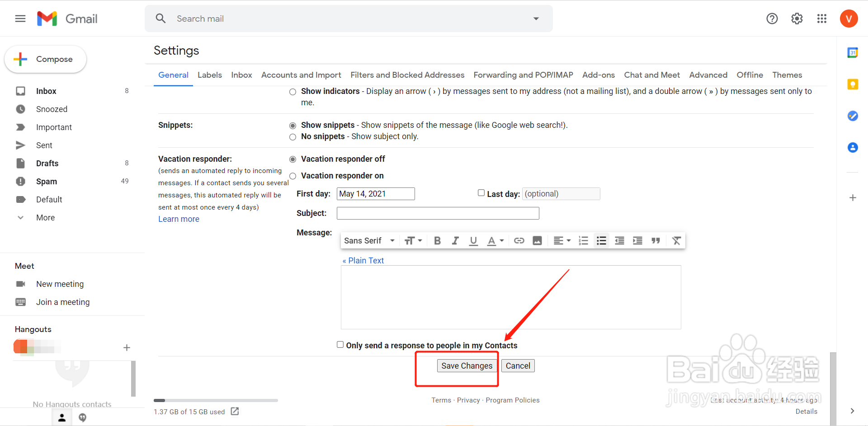Select the Bold formatting icon
Screen dimensions: 868x426
pyautogui.click(x=437, y=240)
